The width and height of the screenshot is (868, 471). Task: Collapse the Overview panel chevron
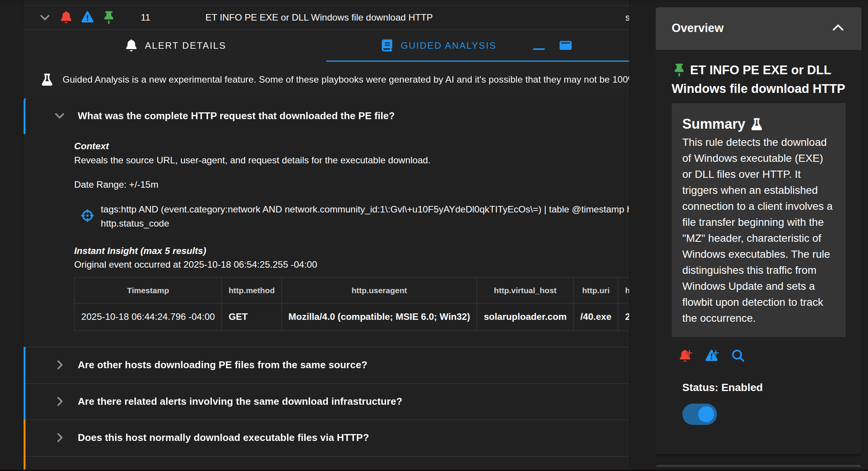838,28
